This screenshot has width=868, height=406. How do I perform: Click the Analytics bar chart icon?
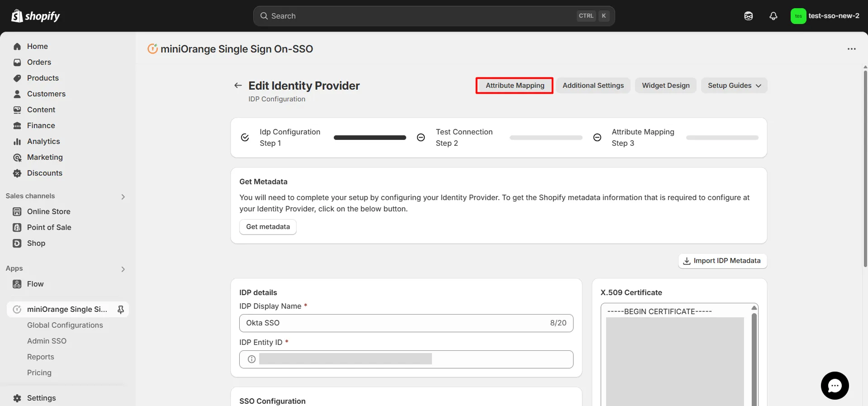pos(17,141)
